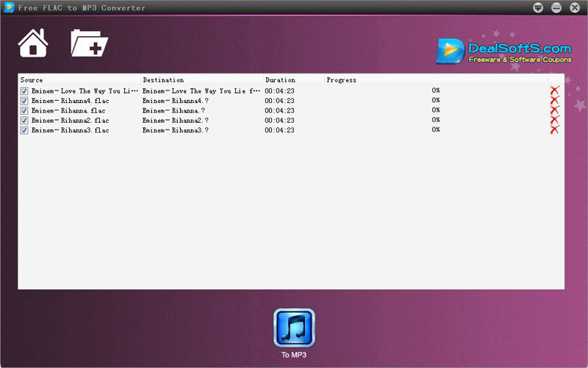Select source file Eminem- Rihanna3.flac

click(x=70, y=130)
